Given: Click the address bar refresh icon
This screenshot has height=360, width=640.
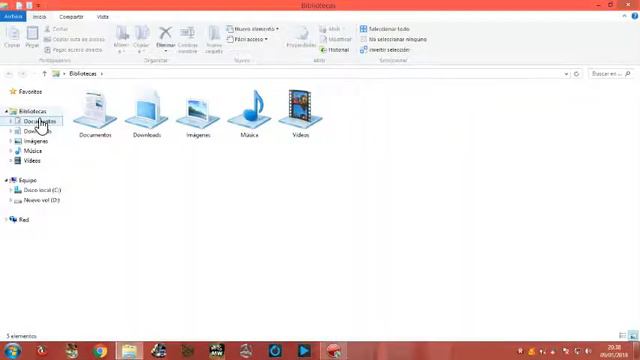Looking at the screenshot, I should 576,74.
